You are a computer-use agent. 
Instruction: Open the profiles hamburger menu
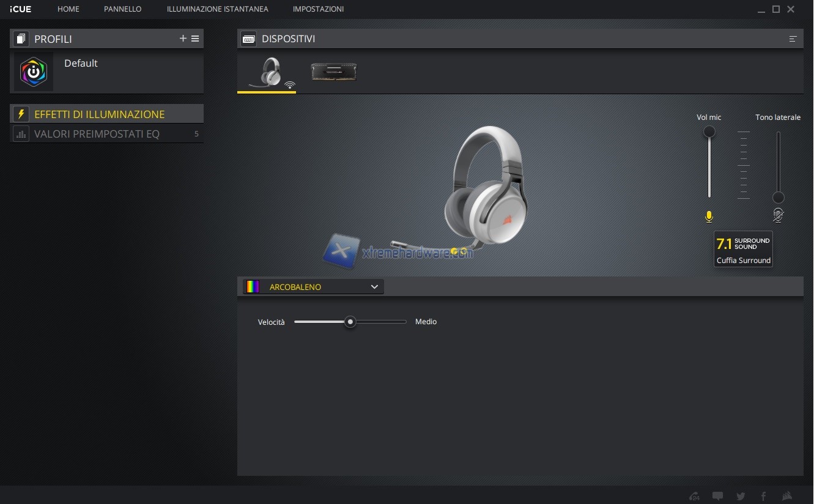(x=195, y=39)
